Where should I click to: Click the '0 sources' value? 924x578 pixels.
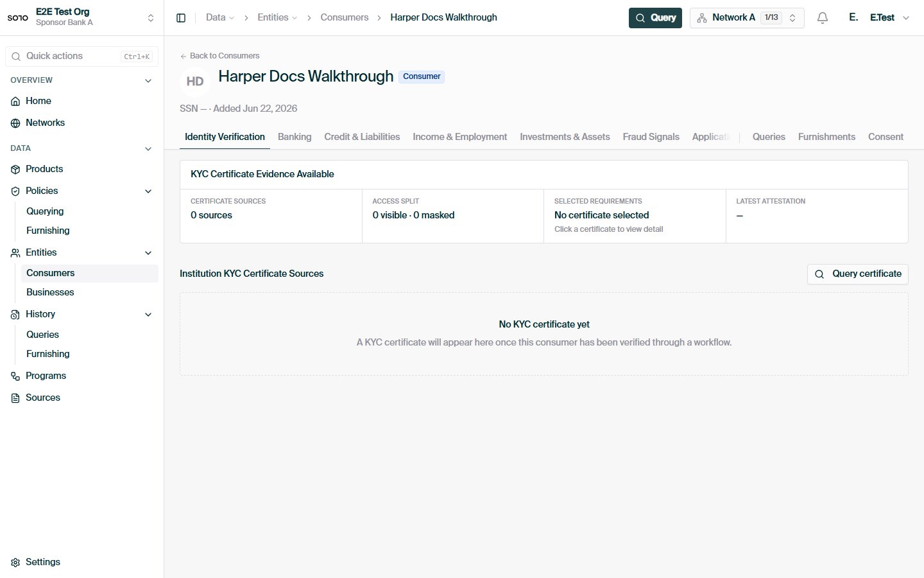click(x=211, y=215)
